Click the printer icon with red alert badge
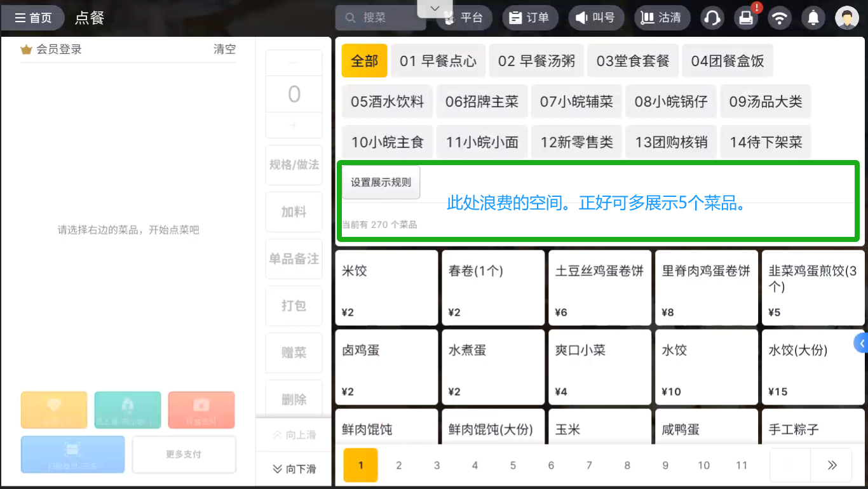This screenshot has width=868, height=489. click(746, 18)
